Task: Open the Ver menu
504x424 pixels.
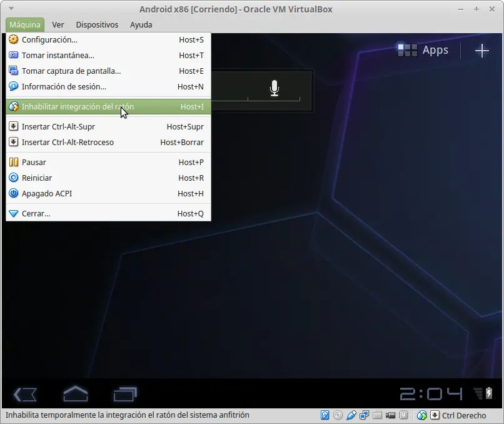Action: [x=58, y=25]
